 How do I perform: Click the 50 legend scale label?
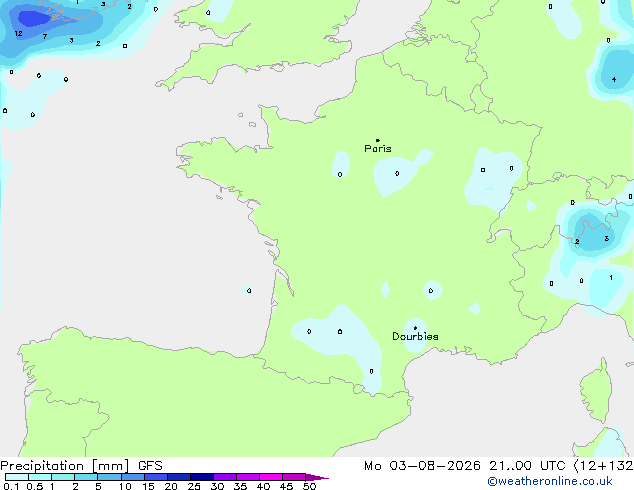(x=309, y=486)
